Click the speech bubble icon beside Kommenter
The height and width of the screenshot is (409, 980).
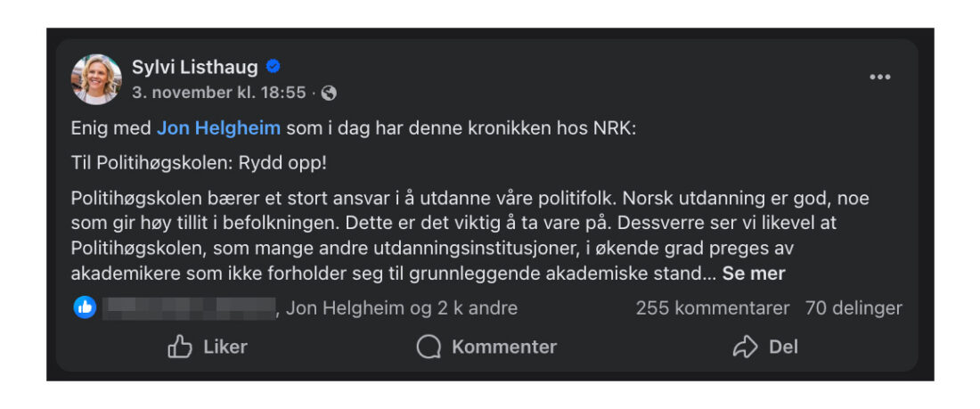(x=429, y=347)
